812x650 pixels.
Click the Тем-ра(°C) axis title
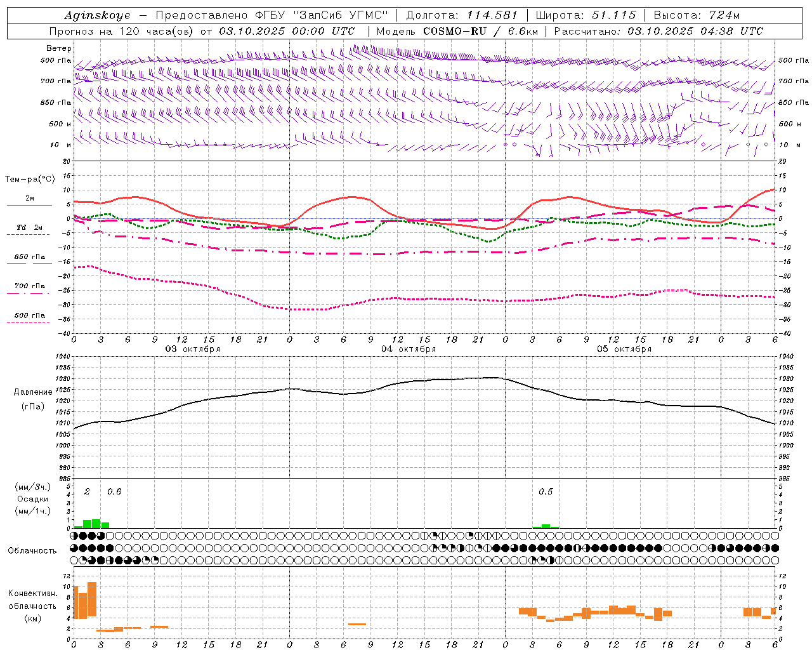coord(30,180)
